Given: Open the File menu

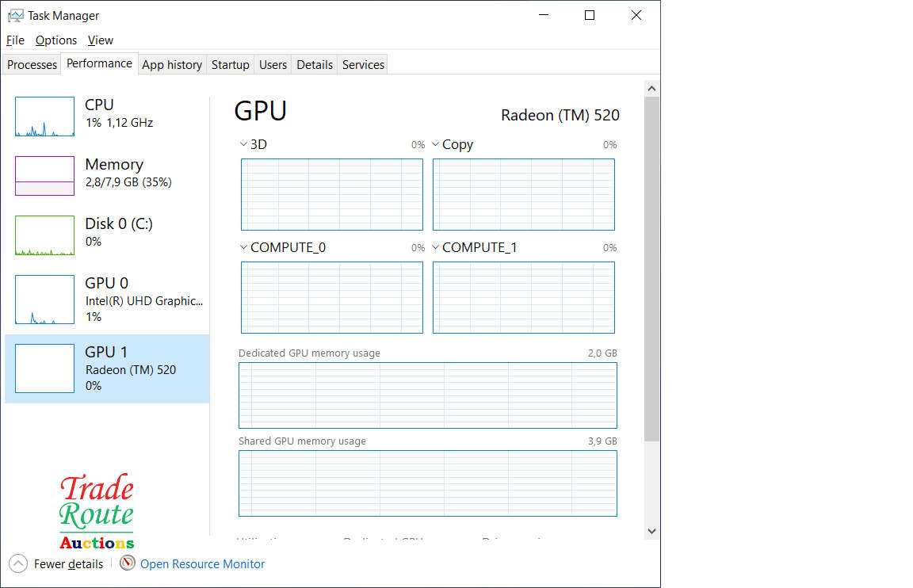Looking at the screenshot, I should [15, 40].
